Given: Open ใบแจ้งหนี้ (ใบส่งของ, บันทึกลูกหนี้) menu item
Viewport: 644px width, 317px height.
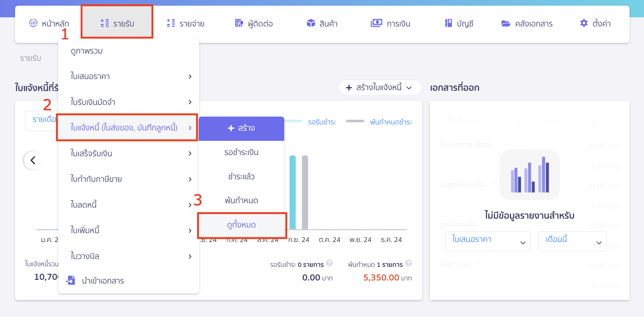Looking at the screenshot, I should (x=127, y=128).
